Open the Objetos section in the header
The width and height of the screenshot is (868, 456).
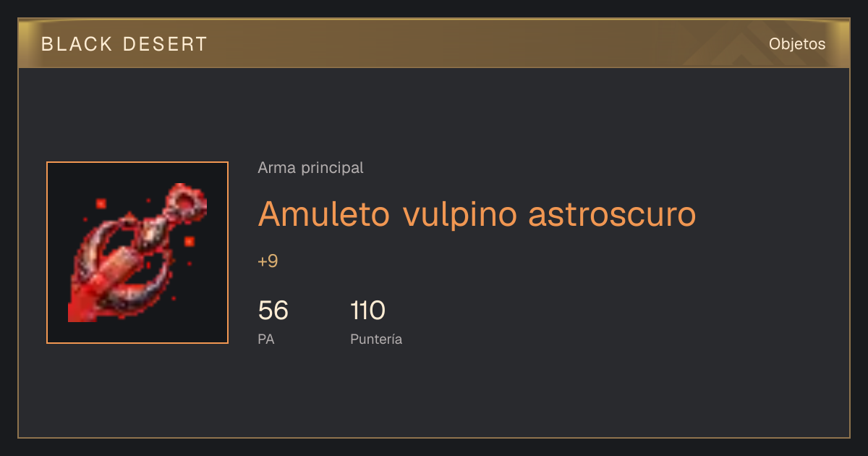point(797,43)
